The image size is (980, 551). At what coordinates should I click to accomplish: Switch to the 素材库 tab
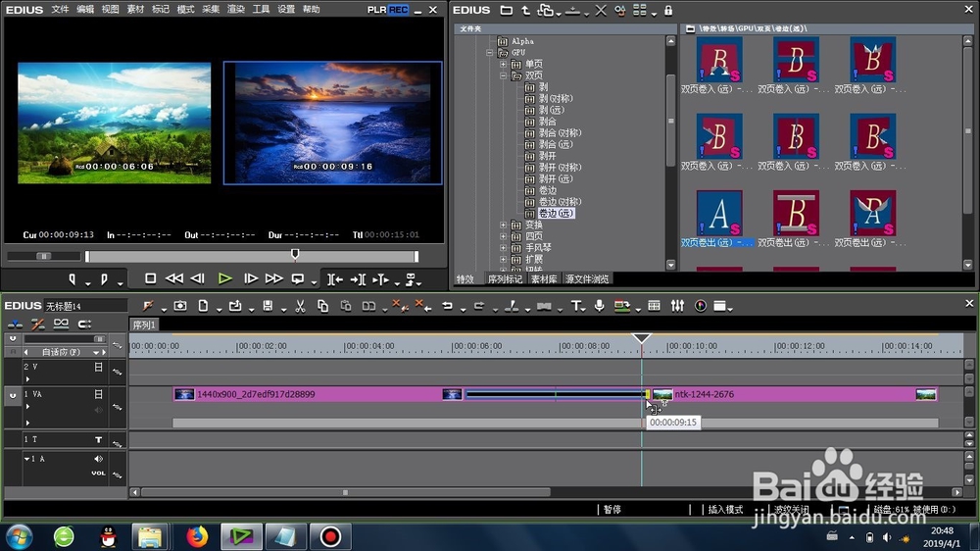(544, 279)
